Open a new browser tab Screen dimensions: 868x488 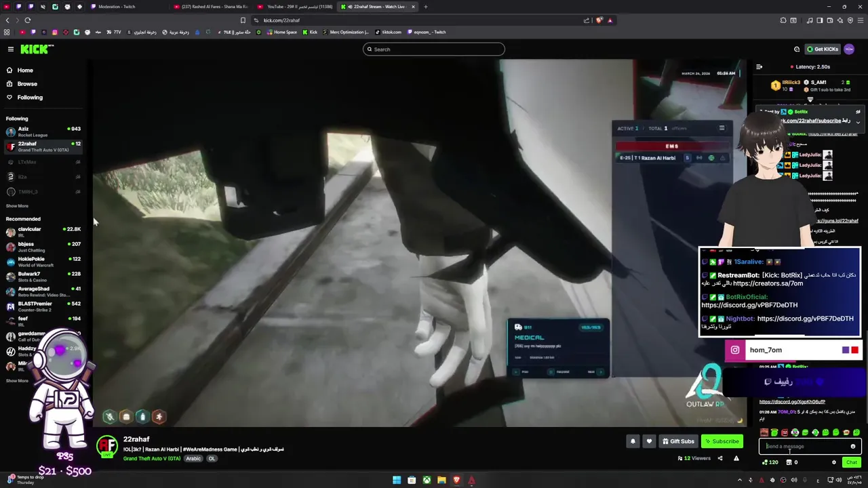point(426,7)
